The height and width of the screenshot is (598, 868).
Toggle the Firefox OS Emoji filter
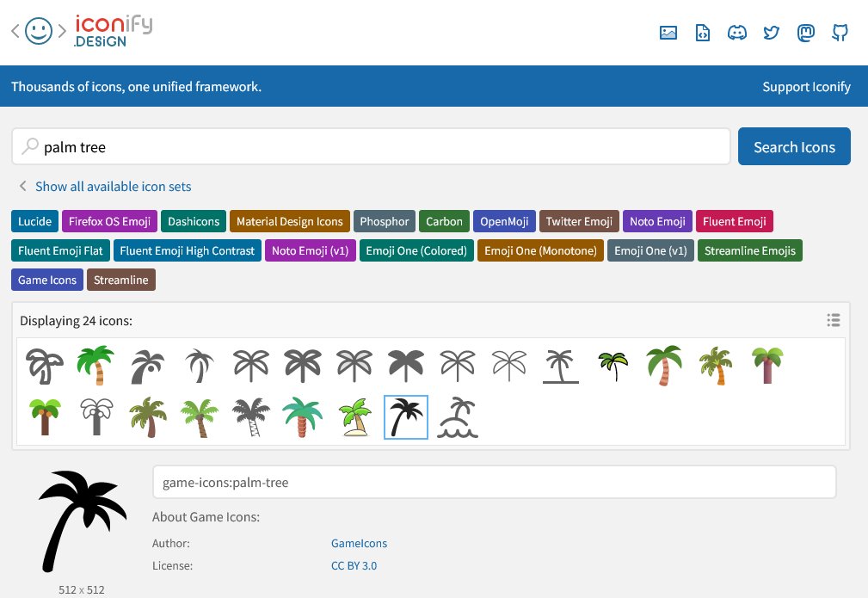tap(109, 221)
